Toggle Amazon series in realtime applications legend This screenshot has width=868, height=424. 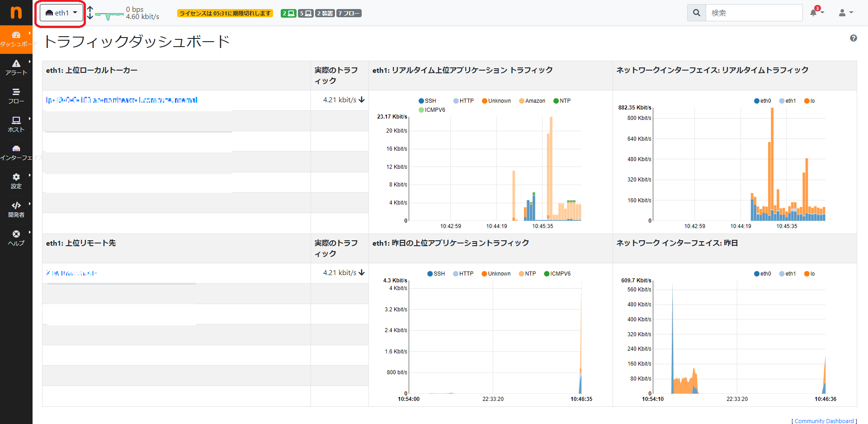coord(532,101)
